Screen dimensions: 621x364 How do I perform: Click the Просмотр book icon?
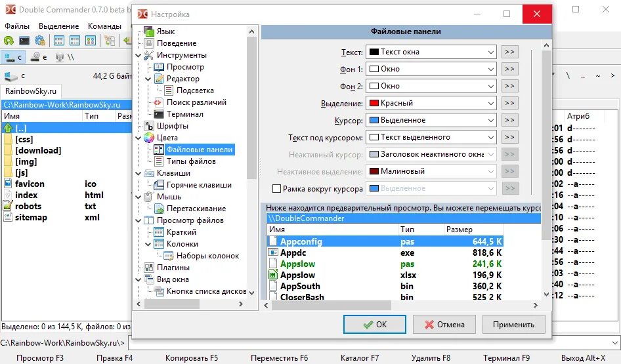[x=159, y=67]
